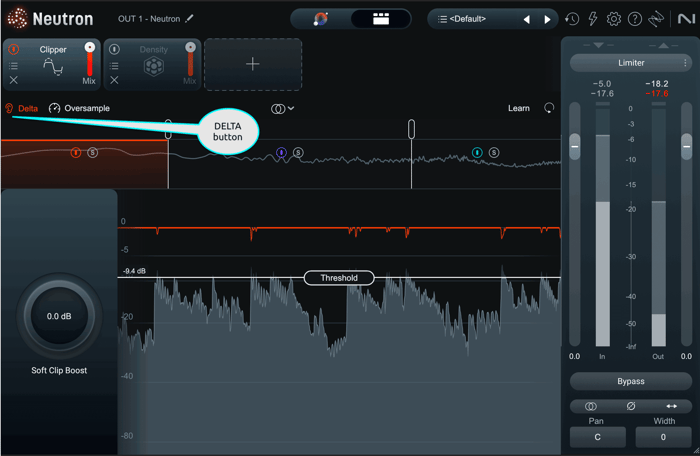Select the first crossover handle
The image size is (700, 456).
click(168, 129)
